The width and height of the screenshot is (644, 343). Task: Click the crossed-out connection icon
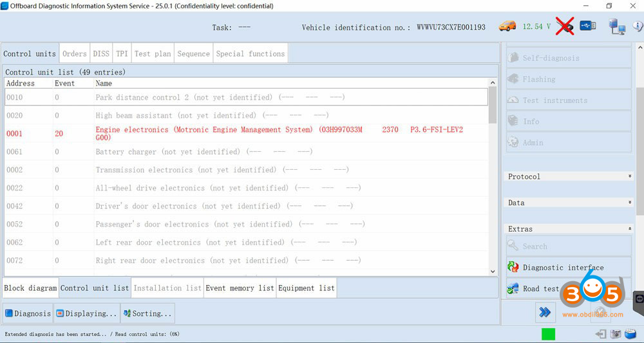pyautogui.click(x=565, y=26)
